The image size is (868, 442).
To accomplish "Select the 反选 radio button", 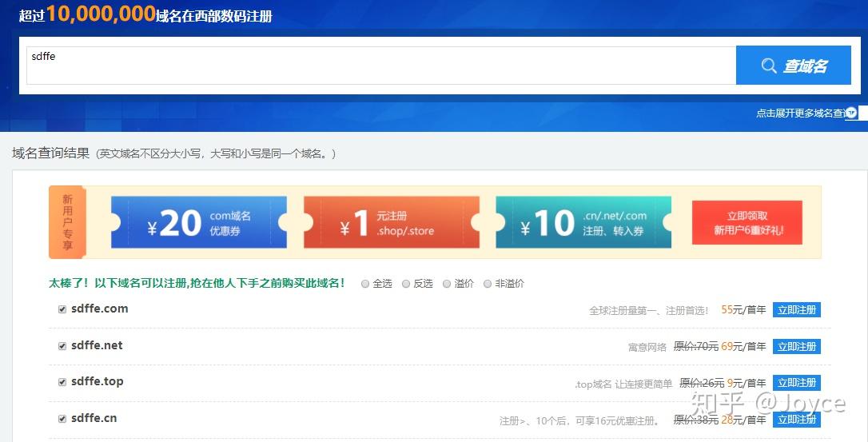I will [x=406, y=284].
